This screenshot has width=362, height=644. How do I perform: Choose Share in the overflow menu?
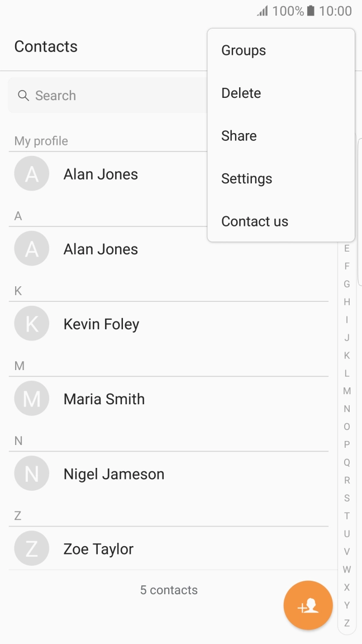[239, 135]
